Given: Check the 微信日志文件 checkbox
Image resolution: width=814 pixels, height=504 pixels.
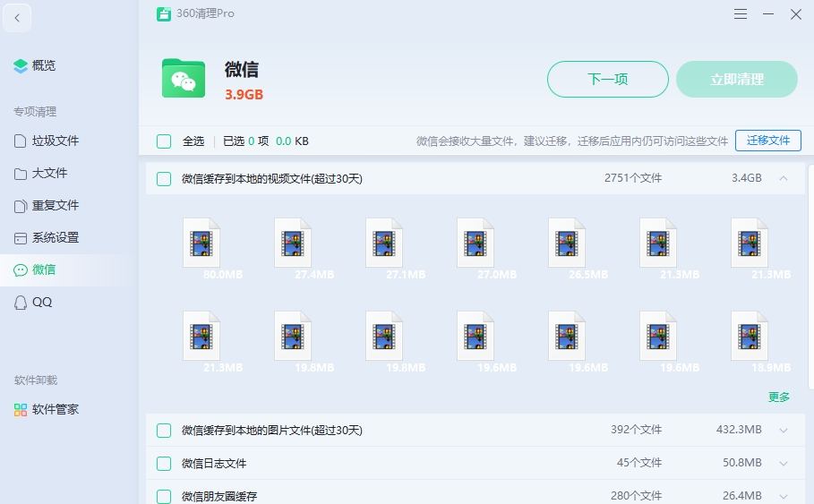Looking at the screenshot, I should pos(164,464).
